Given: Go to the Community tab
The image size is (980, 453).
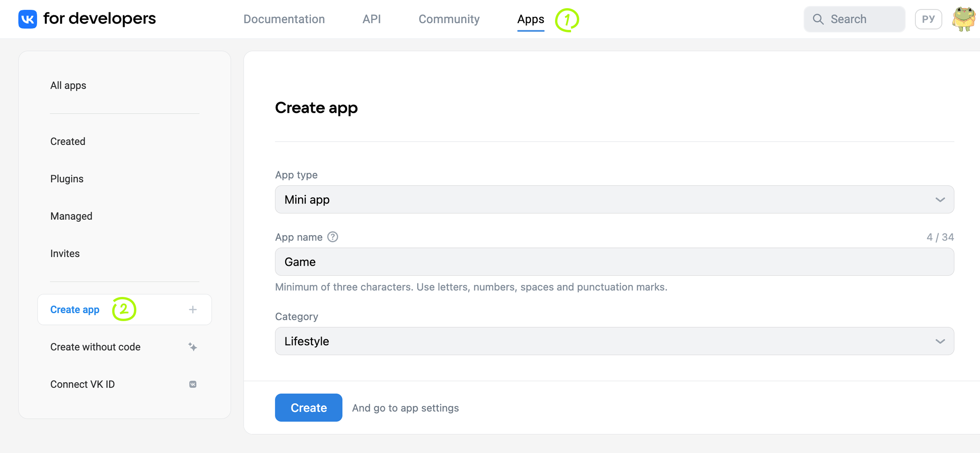Looking at the screenshot, I should coord(449,19).
